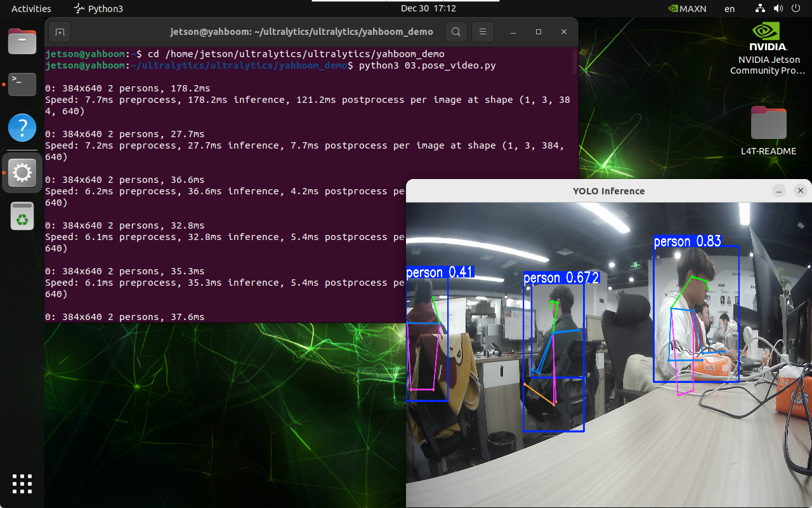Image resolution: width=812 pixels, height=508 pixels.
Task: Open the Trash icon in the dock
Action: 22,216
